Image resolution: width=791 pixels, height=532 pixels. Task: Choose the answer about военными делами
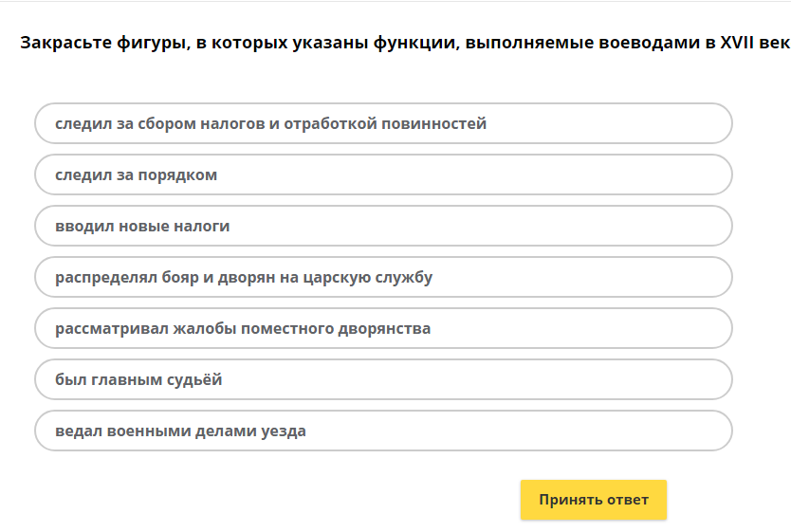pos(383,431)
